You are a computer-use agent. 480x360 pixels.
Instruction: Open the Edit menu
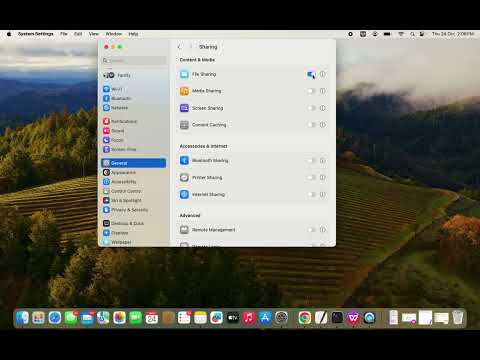78,34
